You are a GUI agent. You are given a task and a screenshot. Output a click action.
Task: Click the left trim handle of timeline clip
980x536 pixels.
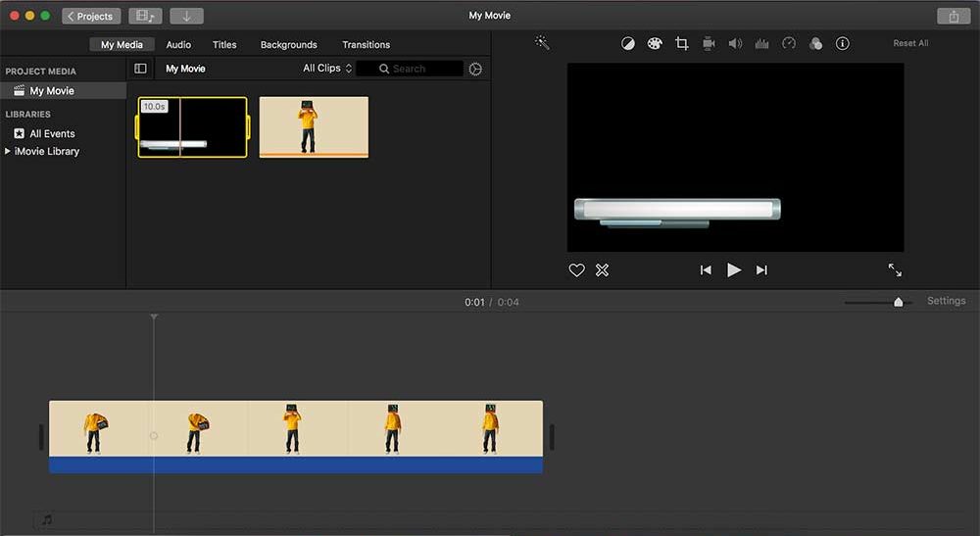[41, 437]
